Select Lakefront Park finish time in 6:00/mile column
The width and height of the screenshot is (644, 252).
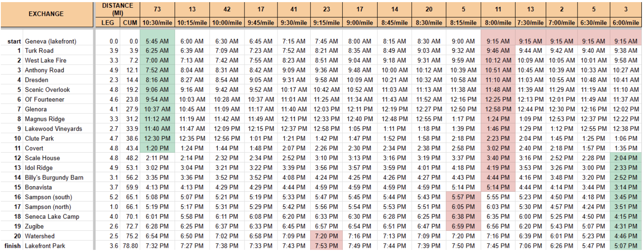click(625, 246)
